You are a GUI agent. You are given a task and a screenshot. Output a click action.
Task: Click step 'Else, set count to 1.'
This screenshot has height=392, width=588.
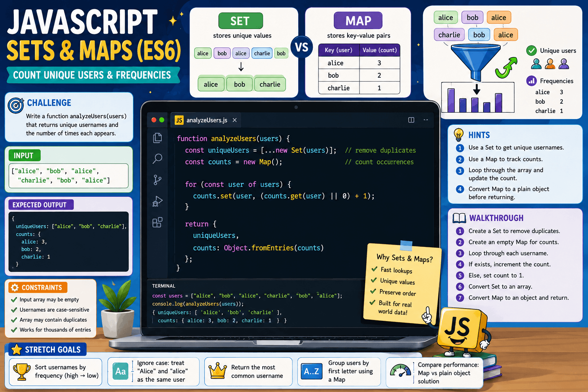pyautogui.click(x=496, y=275)
